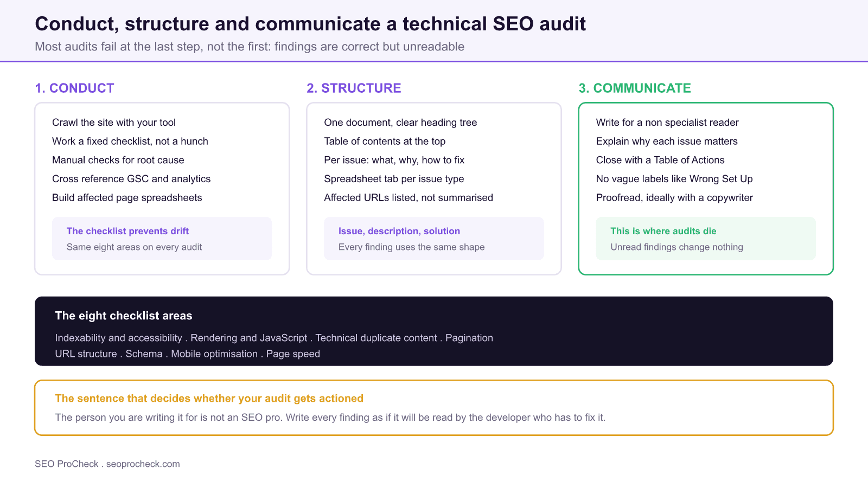Select the subtitle 'Most audits fail at the last step'

[x=250, y=47]
